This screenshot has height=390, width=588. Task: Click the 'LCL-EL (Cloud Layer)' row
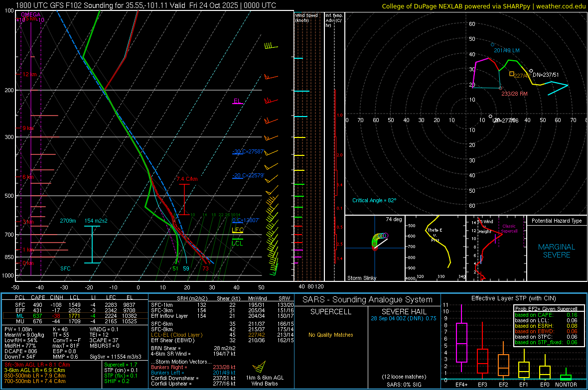coord(222,335)
